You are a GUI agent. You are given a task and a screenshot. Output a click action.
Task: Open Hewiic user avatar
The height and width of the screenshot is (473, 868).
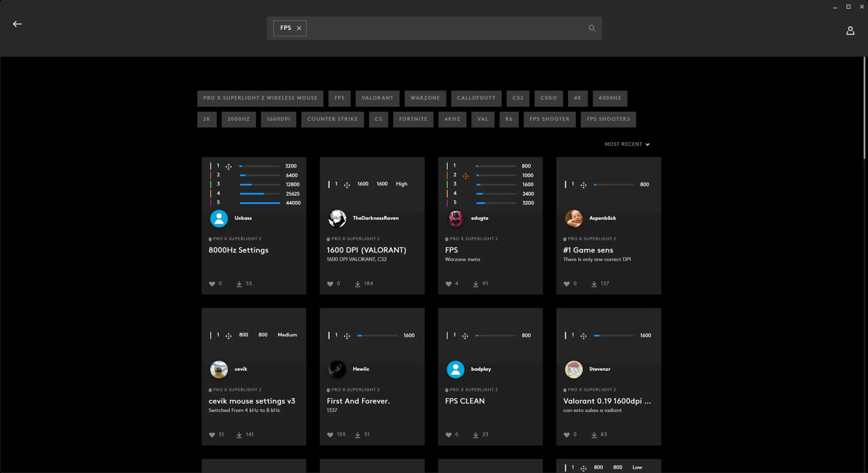click(x=337, y=369)
